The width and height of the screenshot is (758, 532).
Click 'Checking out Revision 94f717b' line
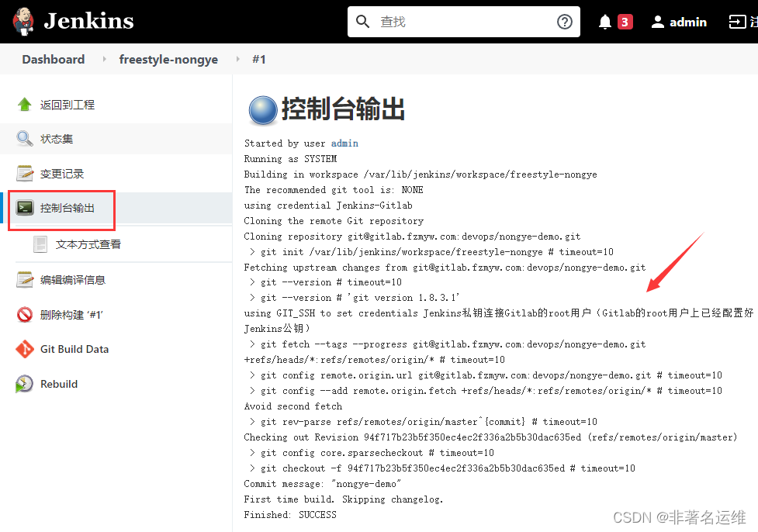pos(490,437)
